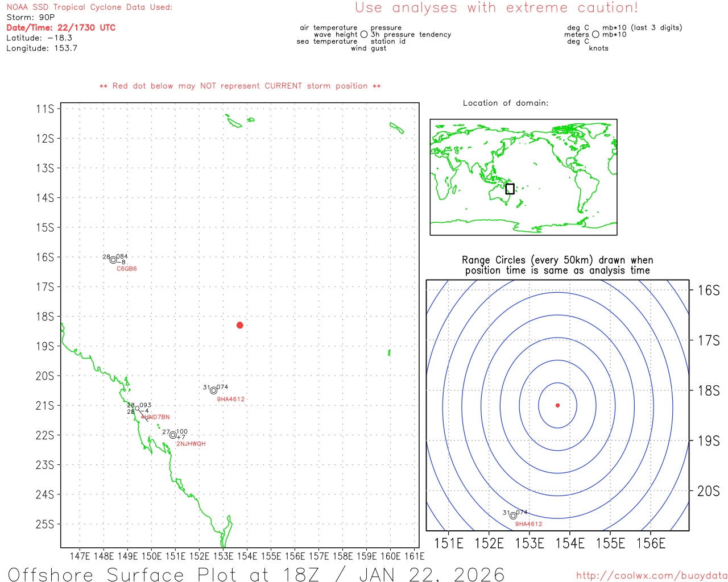The image size is (728, 582).
Task: Click the red 'C6GB6' station ID label
Action: 127,269
